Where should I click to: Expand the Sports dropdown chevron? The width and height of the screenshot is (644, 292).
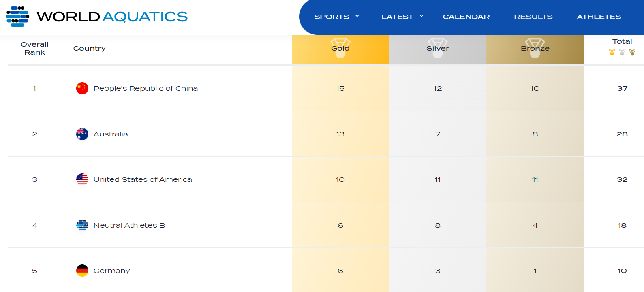[x=357, y=16]
